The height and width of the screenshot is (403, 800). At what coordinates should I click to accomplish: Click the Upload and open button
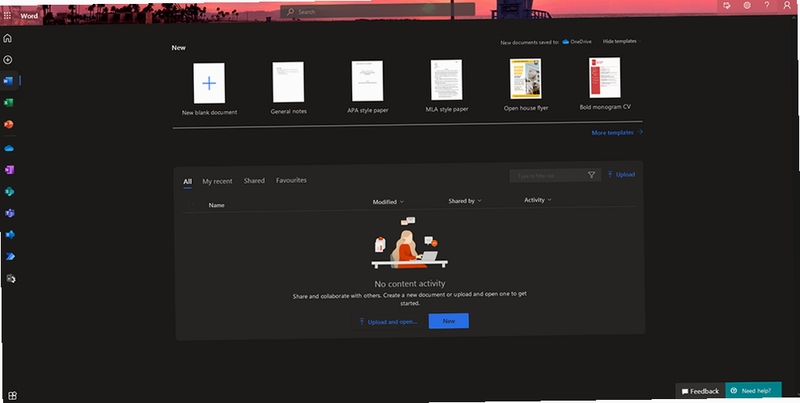[388, 322]
